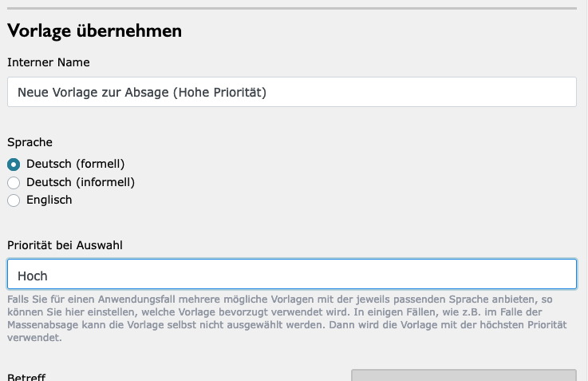The image size is (588, 381).
Task: Click the "Englisch" label text
Action: click(49, 200)
